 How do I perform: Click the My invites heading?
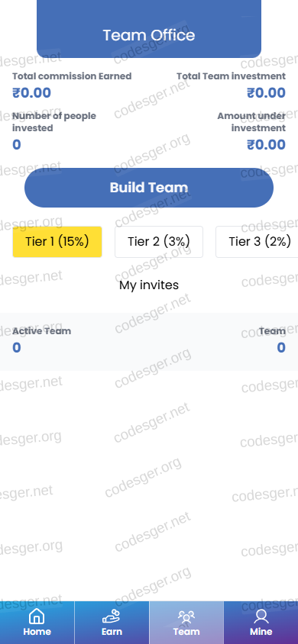tap(149, 285)
